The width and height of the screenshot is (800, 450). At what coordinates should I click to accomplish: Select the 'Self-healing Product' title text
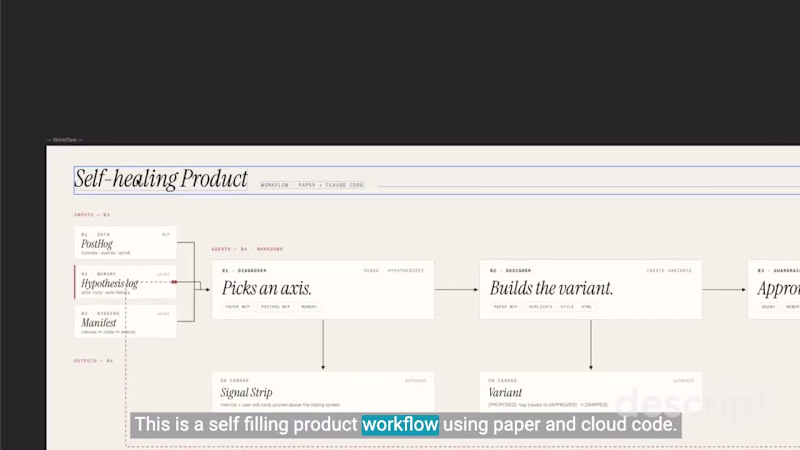[161, 179]
